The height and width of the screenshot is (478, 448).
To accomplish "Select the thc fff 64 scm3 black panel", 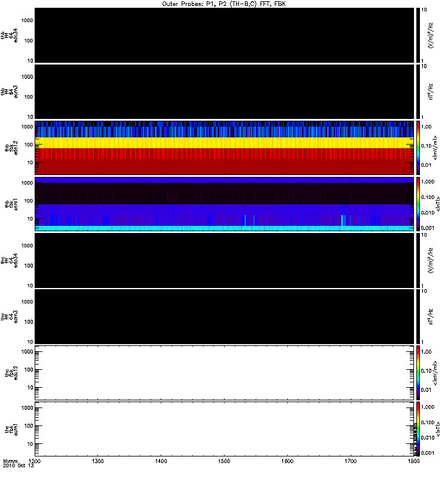I will [x=224, y=317].
